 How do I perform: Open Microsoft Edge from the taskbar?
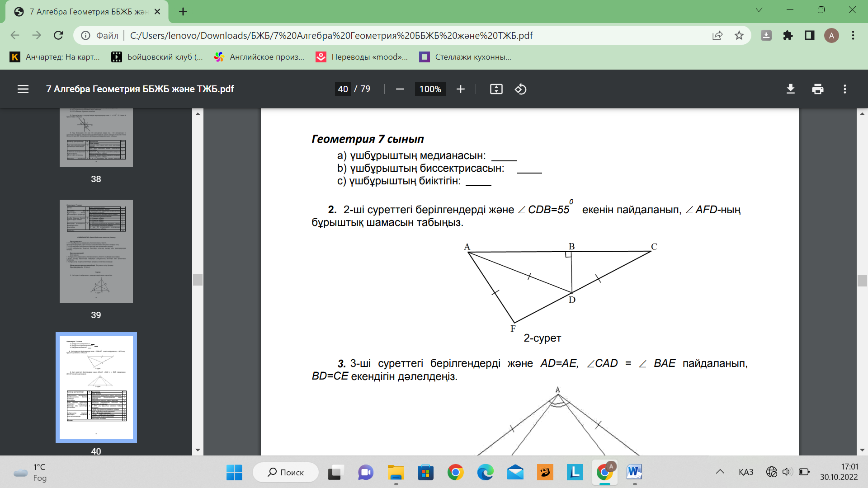(x=486, y=472)
